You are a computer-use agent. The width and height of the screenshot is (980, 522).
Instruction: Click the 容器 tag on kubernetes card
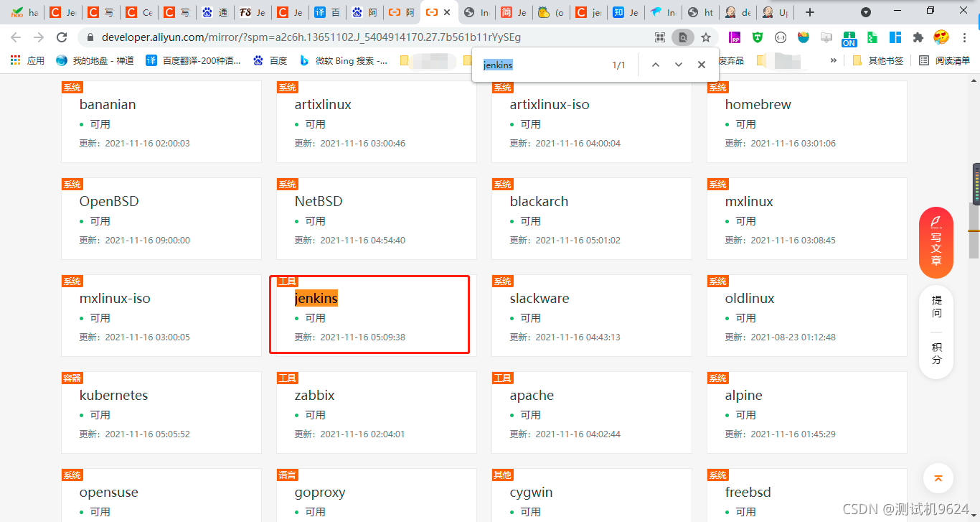(x=72, y=378)
